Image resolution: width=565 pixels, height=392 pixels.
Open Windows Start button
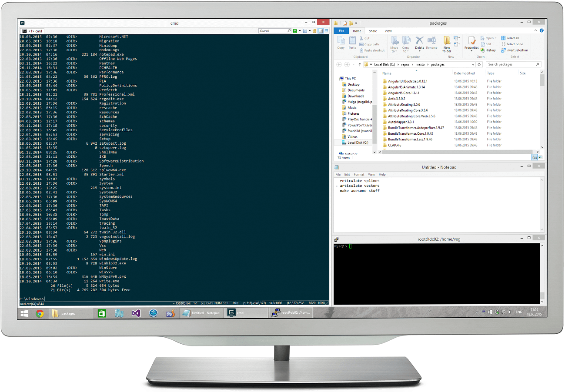click(25, 313)
